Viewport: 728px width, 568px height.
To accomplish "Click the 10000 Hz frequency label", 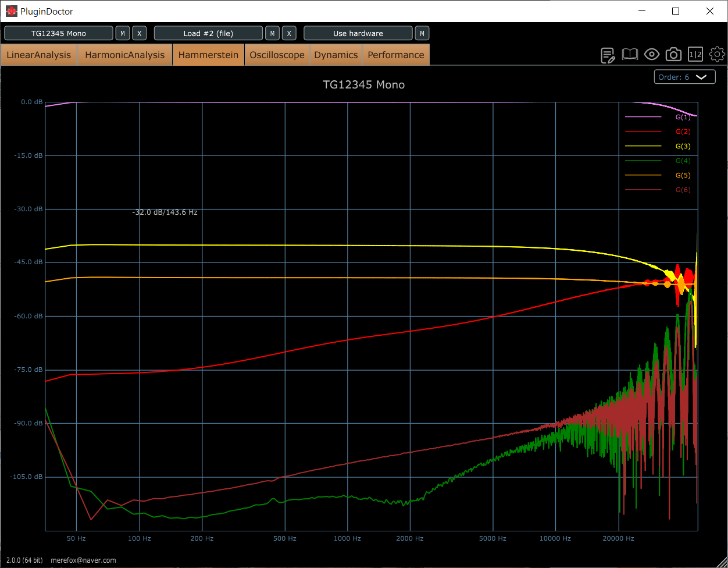I will pyautogui.click(x=555, y=538).
